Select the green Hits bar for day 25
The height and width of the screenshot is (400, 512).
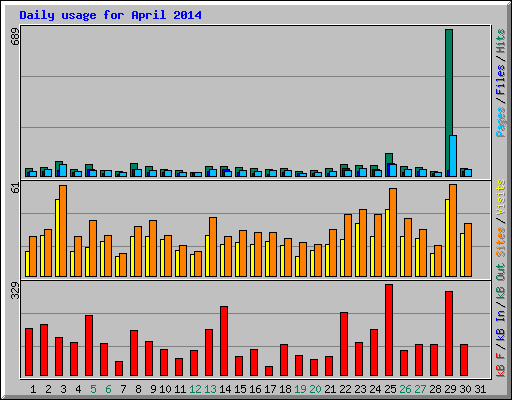(x=389, y=159)
